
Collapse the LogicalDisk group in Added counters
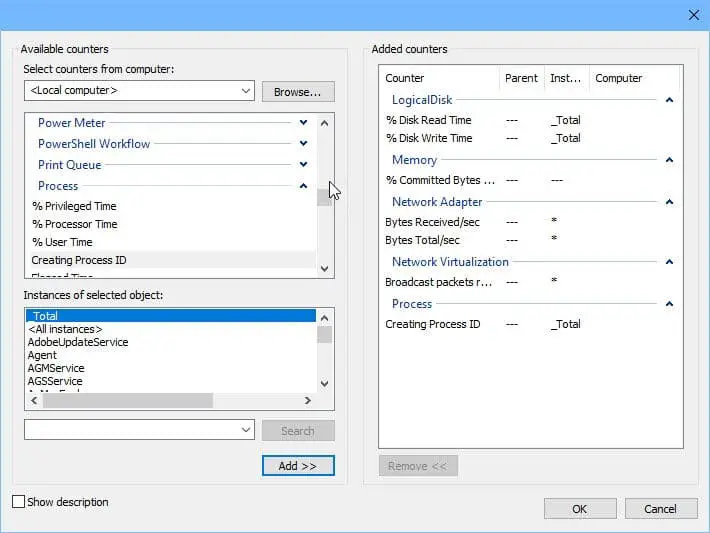669,100
